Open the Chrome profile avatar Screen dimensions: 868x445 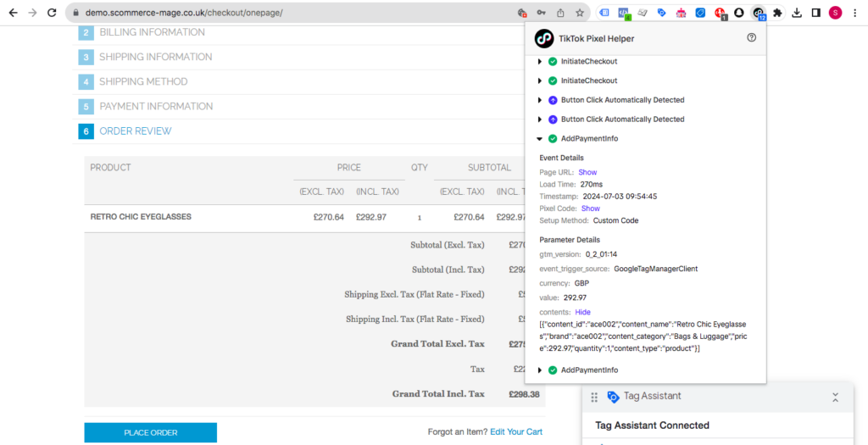pyautogui.click(x=835, y=13)
